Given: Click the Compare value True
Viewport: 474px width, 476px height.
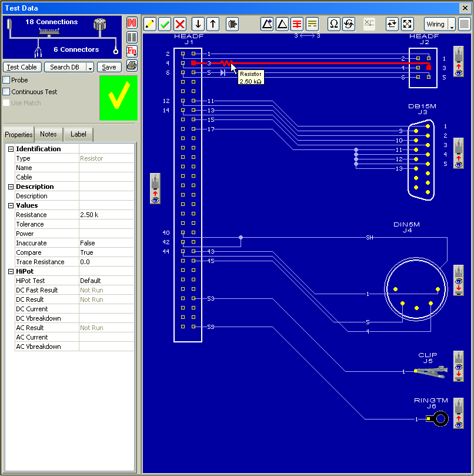Looking at the screenshot, I should 106,252.
